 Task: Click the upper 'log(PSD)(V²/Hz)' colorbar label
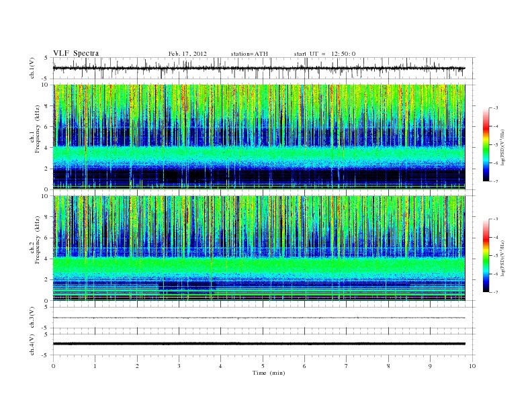[503, 147]
